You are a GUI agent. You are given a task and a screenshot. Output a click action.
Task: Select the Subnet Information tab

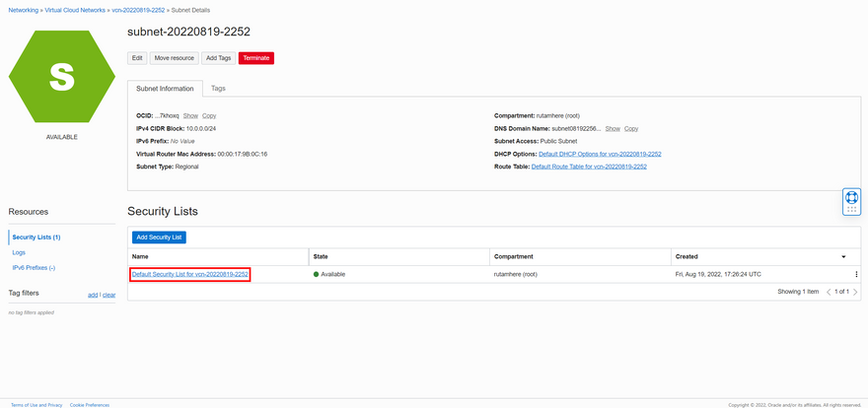click(x=165, y=89)
